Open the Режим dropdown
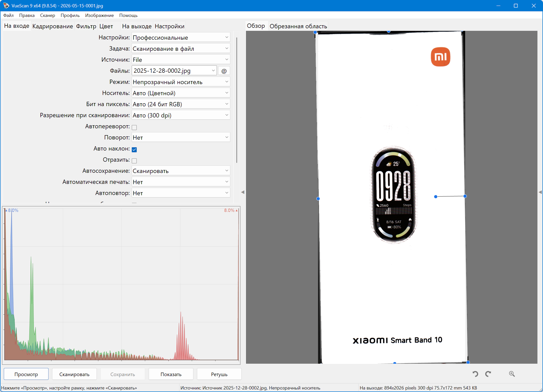543x392 pixels. click(x=181, y=82)
